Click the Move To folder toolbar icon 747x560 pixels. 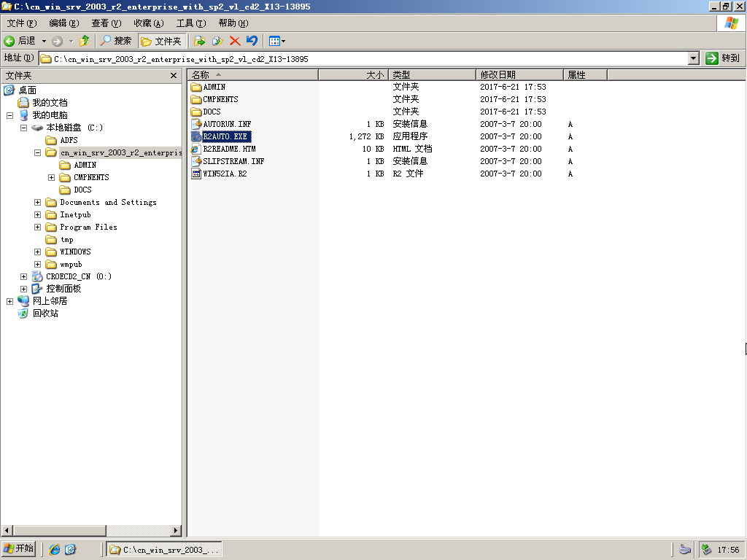[x=200, y=41]
